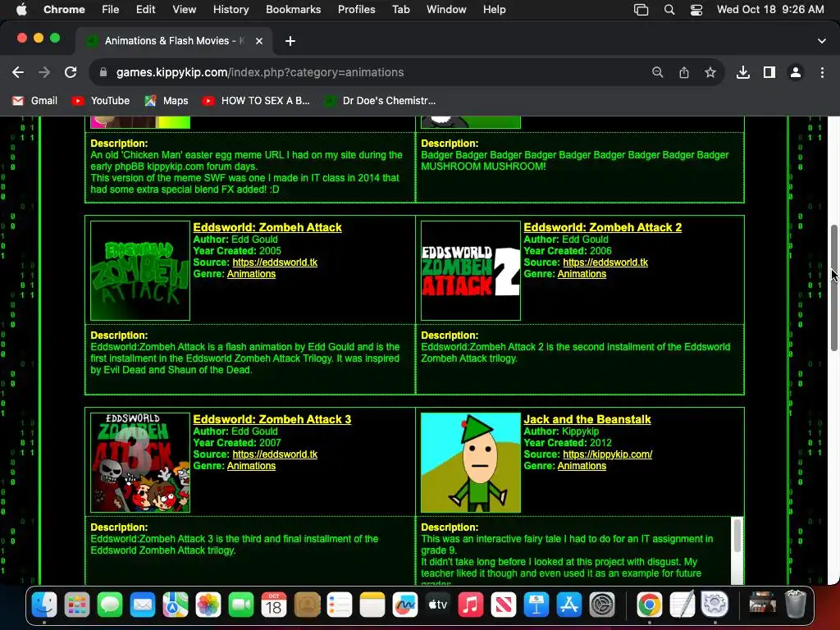
Task: Open the Chrome application menu
Action: pyautogui.click(x=64, y=9)
